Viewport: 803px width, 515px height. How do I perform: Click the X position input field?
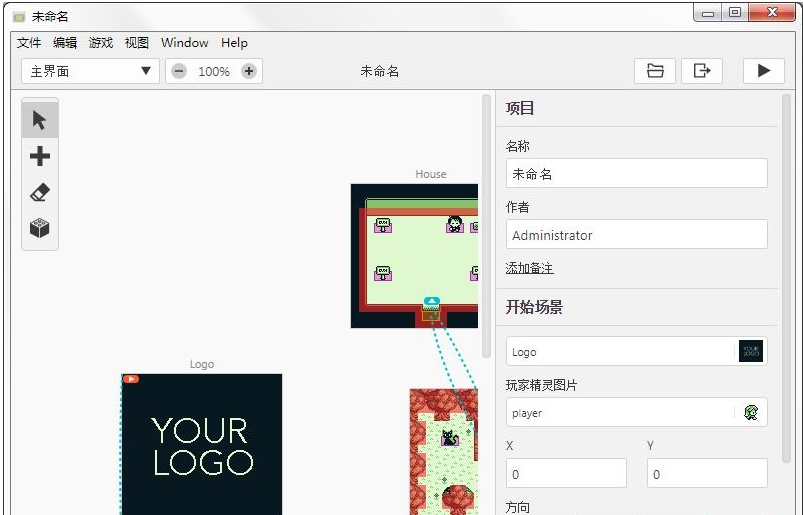pyautogui.click(x=566, y=473)
